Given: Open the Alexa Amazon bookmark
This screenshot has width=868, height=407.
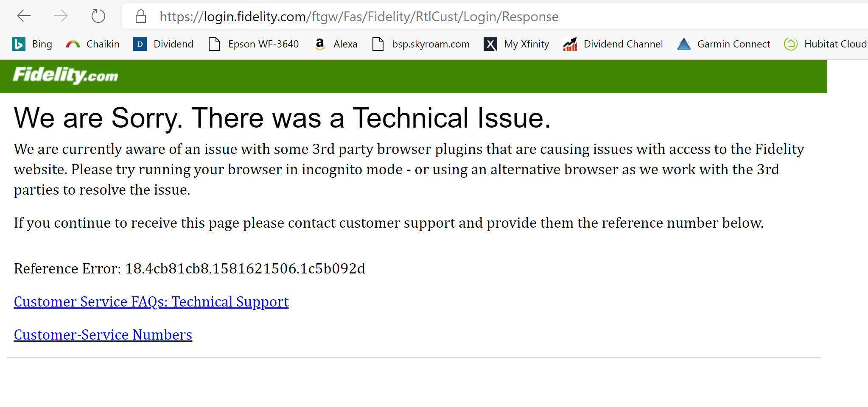Looking at the screenshot, I should coord(335,44).
